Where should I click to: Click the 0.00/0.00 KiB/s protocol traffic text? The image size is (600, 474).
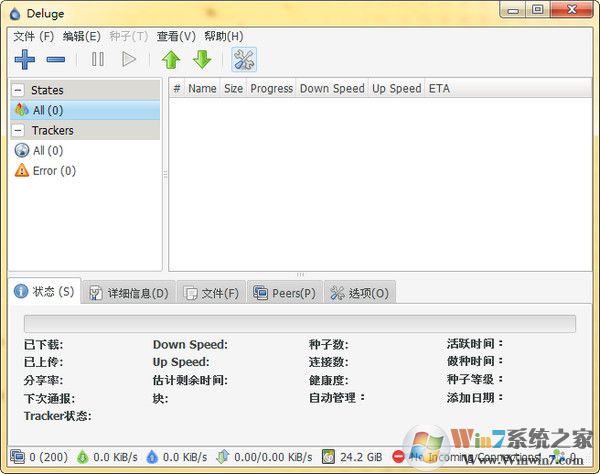[273, 457]
